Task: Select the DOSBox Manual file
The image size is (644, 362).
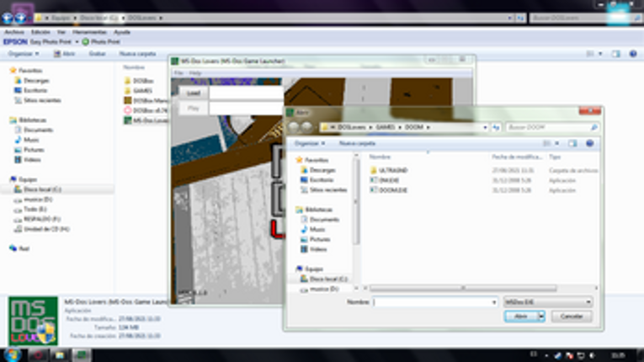Action: coord(146,100)
